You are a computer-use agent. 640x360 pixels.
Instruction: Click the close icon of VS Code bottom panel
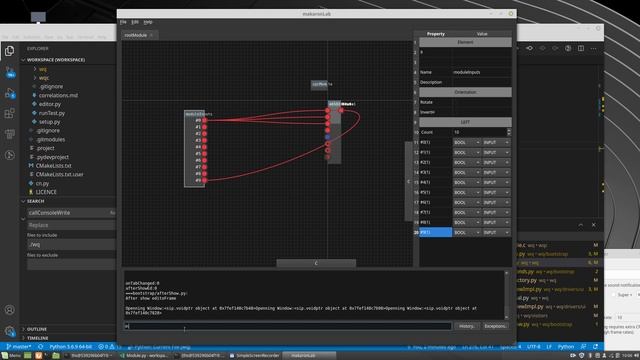pyautogui.click(x=593, y=225)
